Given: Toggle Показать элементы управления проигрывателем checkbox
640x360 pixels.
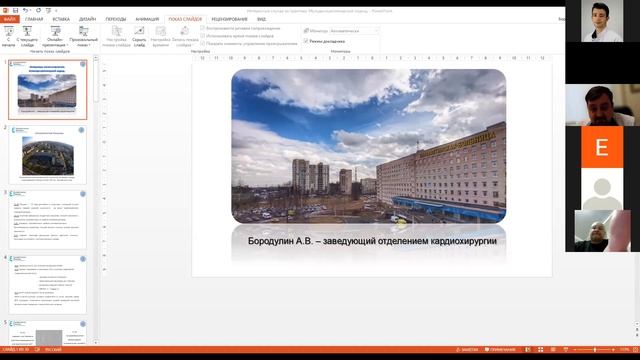Looking at the screenshot, I should (x=202, y=43).
